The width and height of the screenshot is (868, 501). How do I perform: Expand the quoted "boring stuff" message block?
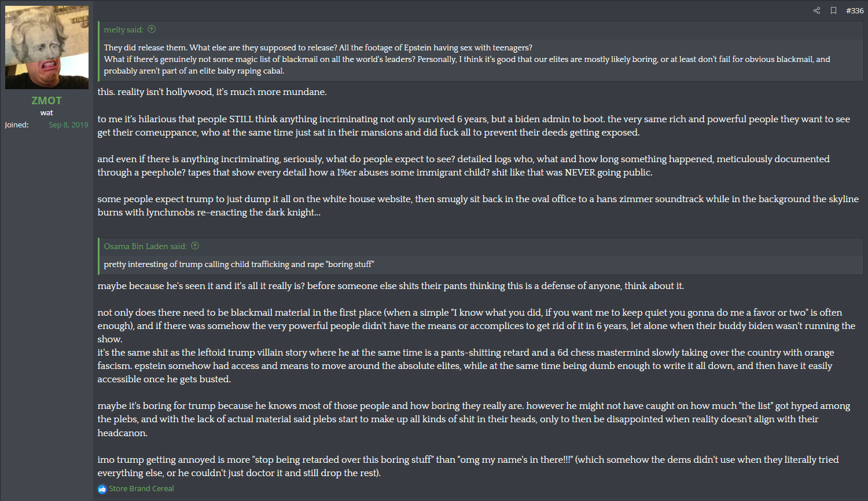tap(239, 264)
